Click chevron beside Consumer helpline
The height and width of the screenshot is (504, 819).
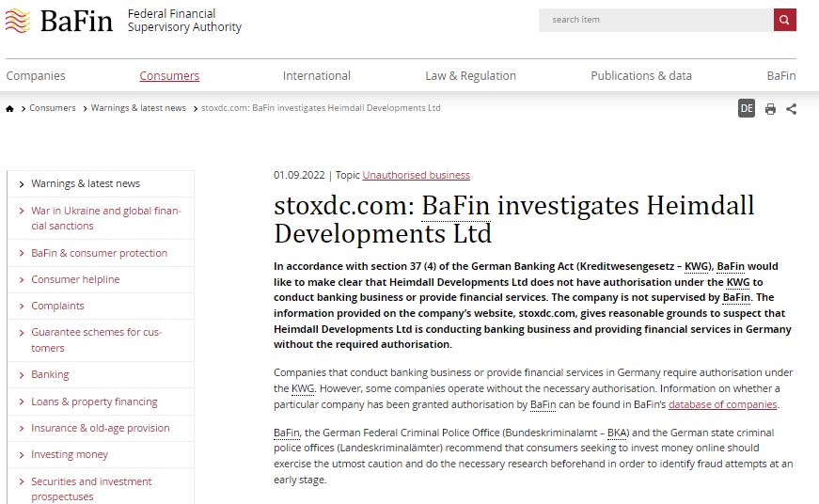tap(22, 280)
